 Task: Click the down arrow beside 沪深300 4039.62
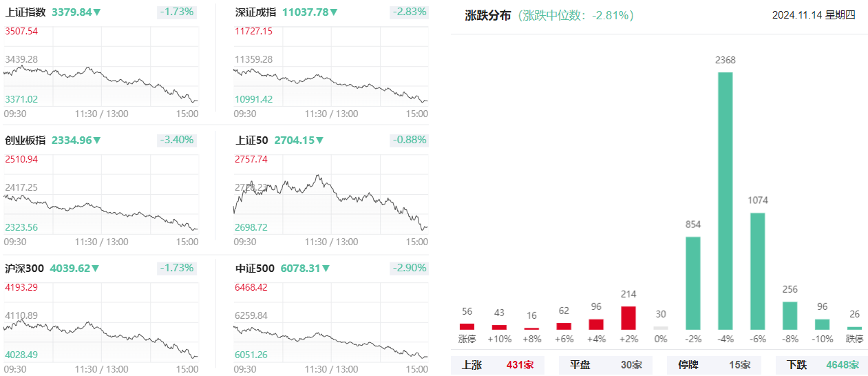(95, 269)
